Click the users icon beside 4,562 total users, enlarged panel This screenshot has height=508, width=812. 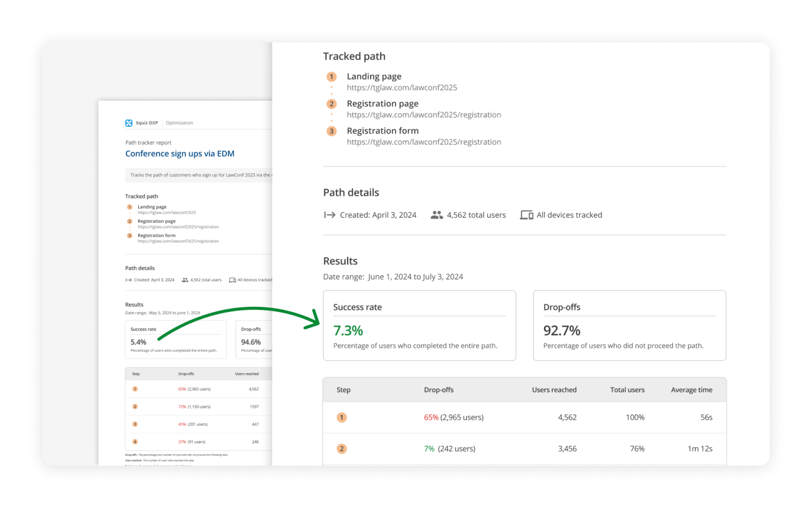pyautogui.click(x=437, y=215)
